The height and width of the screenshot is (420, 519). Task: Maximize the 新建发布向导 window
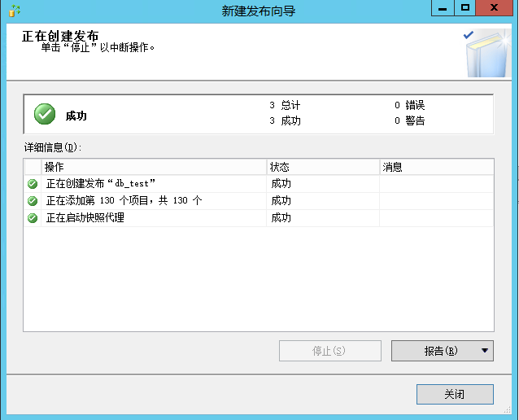(464, 8)
